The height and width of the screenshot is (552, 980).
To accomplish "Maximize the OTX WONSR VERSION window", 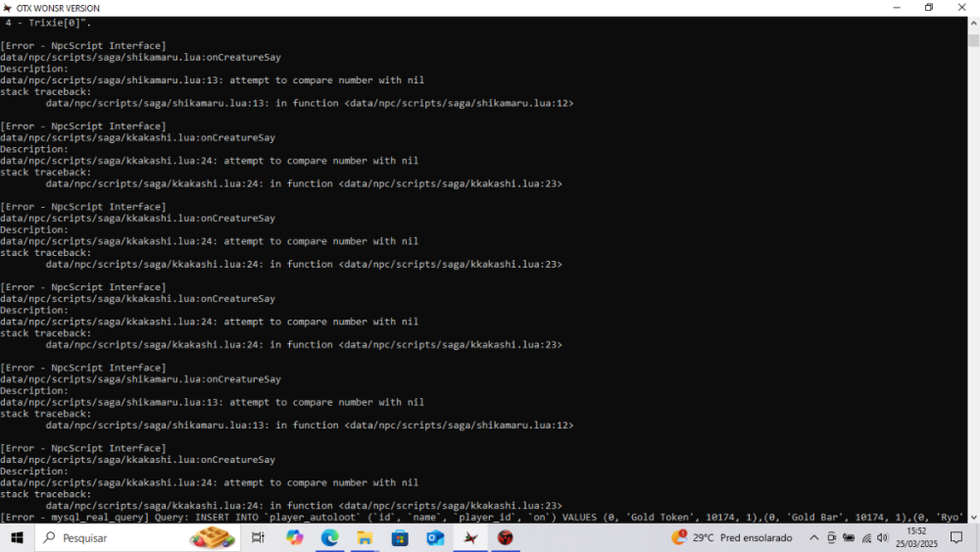I will [928, 8].
